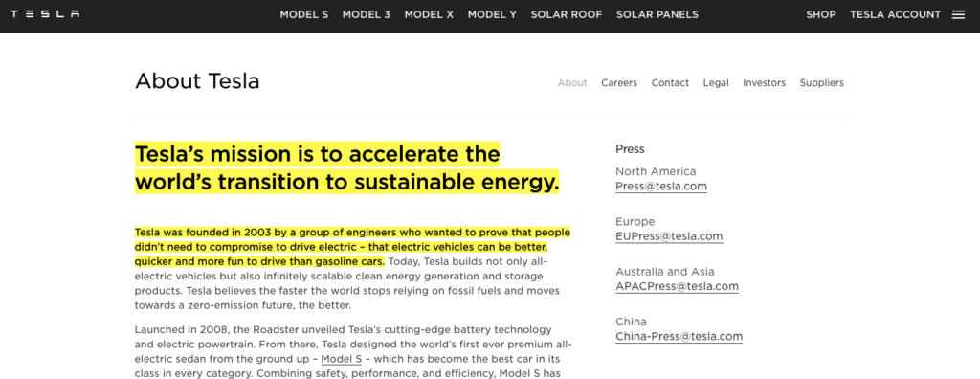
Task: Click the China region label
Action: coord(631,322)
